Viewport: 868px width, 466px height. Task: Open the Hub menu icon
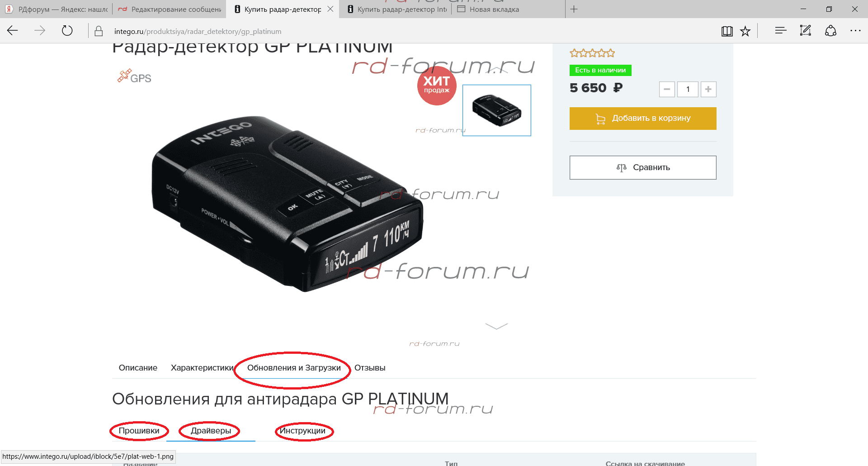point(781,31)
